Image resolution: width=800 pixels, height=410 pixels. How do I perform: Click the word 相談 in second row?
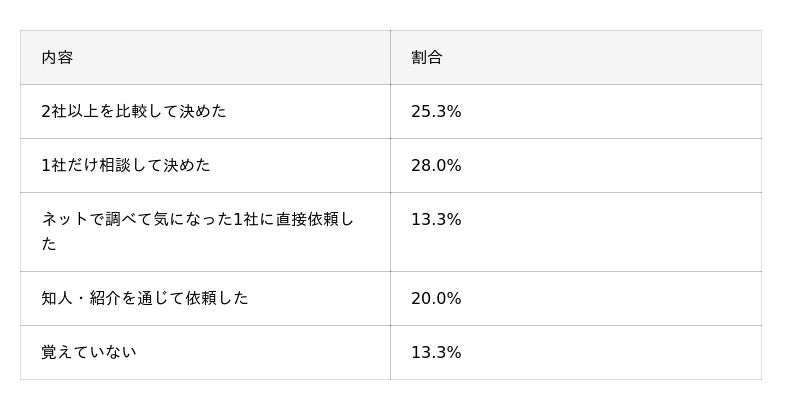coord(115,166)
